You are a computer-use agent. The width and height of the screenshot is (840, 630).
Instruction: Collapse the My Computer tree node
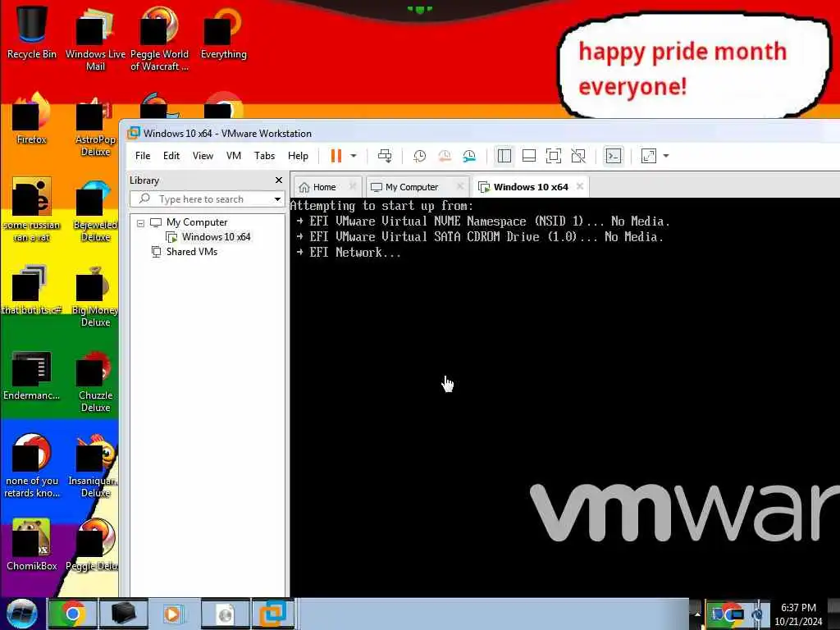click(140, 223)
